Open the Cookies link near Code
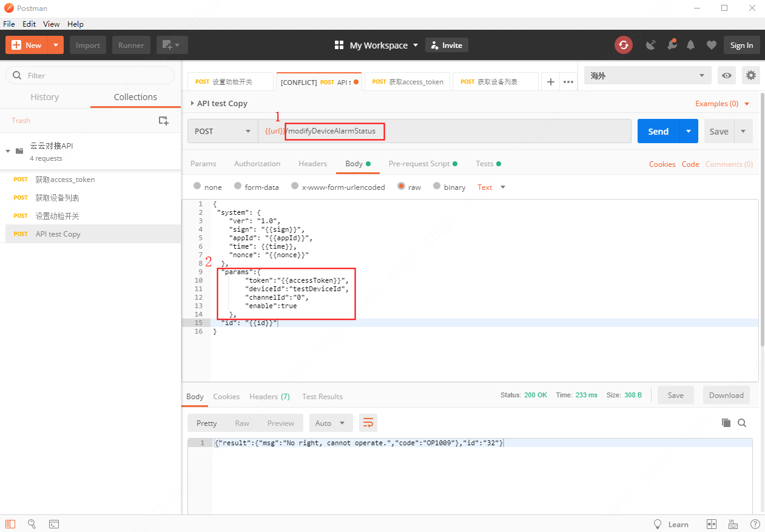 [x=662, y=164]
